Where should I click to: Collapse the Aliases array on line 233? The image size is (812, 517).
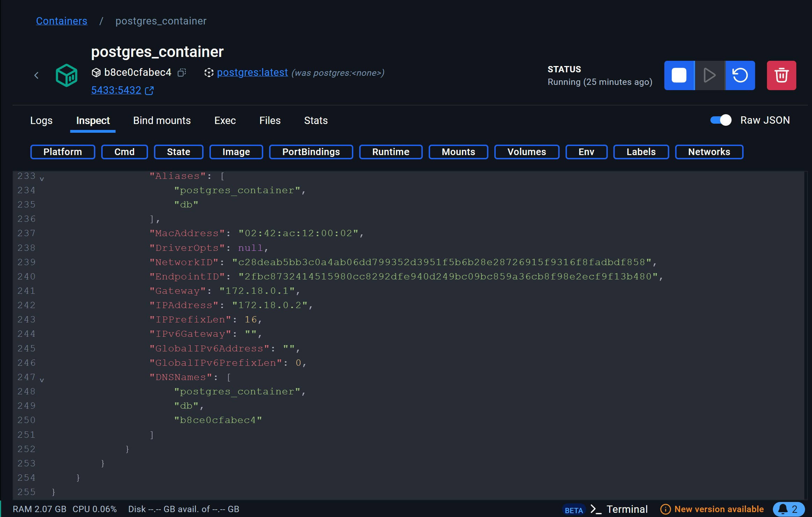[42, 179]
